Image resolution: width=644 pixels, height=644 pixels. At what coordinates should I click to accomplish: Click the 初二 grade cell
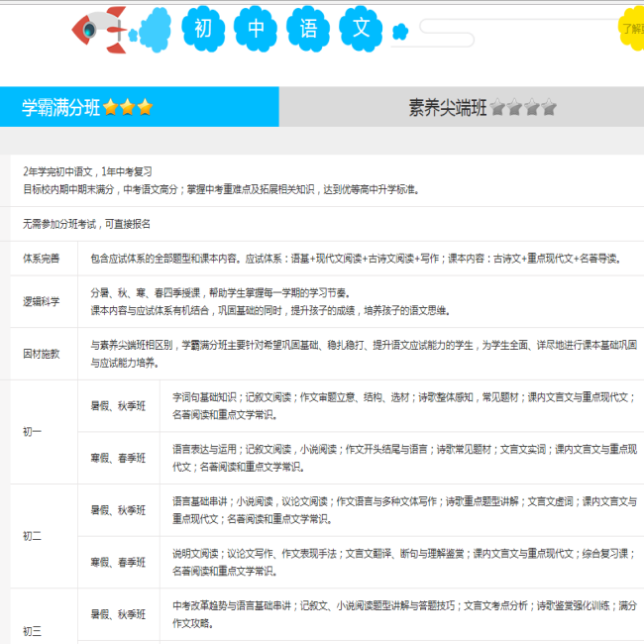(33, 536)
